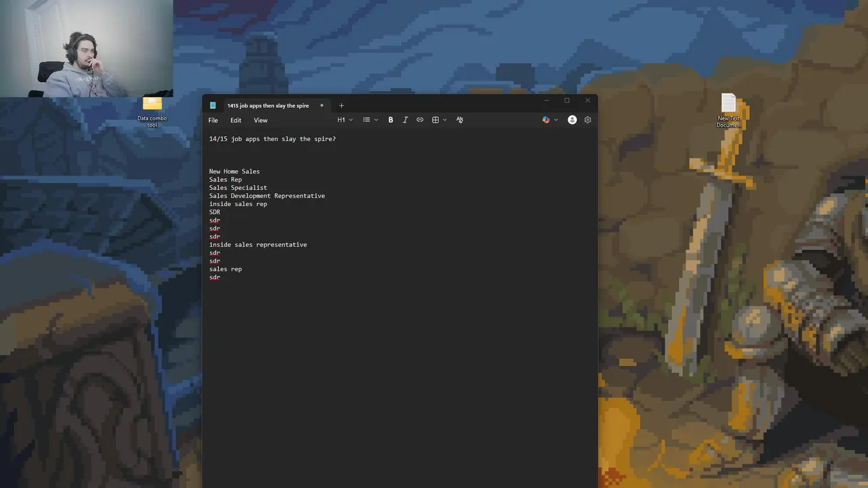Minimize the Notepad window
The height and width of the screenshot is (488, 868).
(547, 101)
